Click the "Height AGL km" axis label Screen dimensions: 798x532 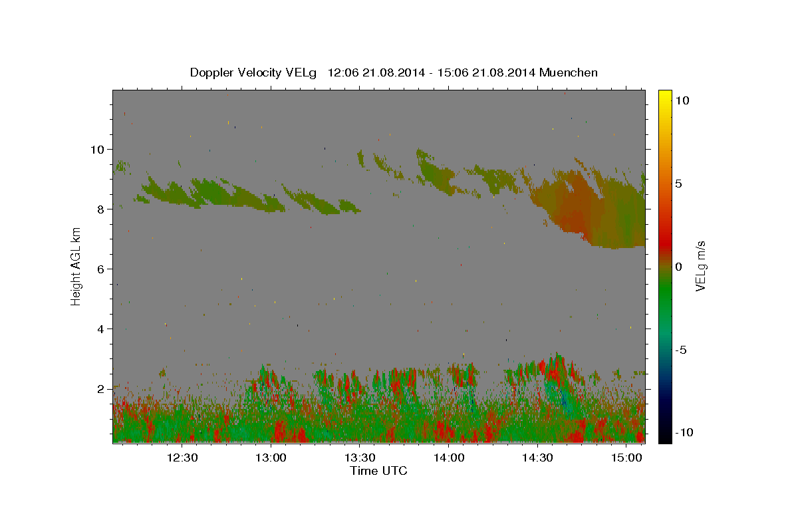76,266
